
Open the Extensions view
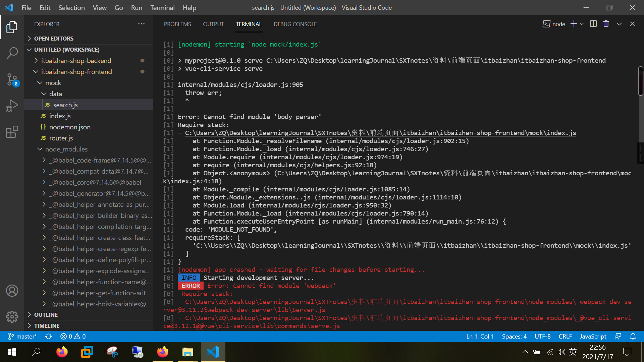click(12, 132)
